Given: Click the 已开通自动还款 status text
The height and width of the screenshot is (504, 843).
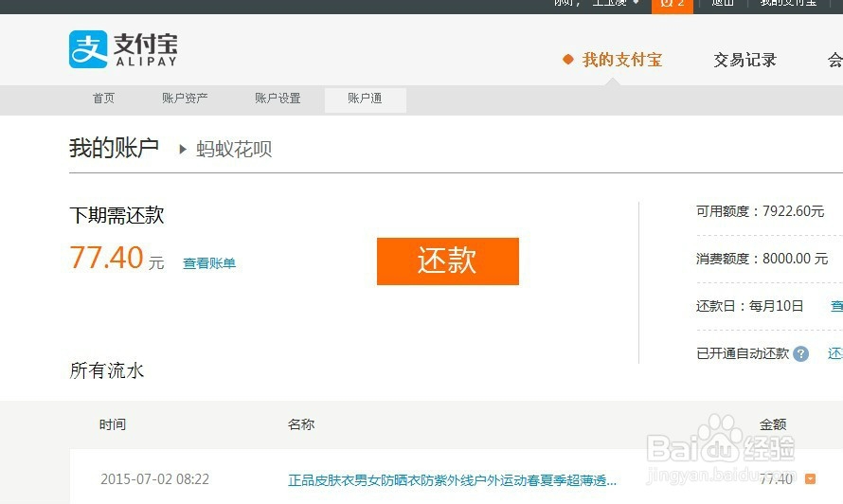Looking at the screenshot, I should [743, 353].
